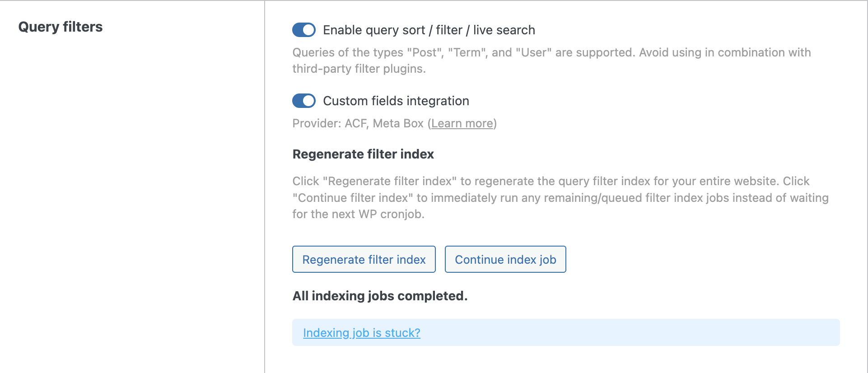The image size is (868, 373).
Task: Click the light blue notice box background
Action: [x=632, y=333]
